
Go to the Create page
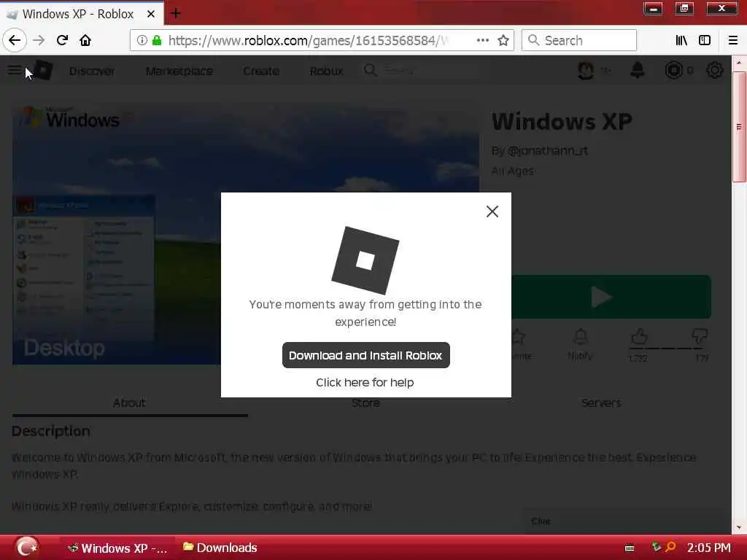pyautogui.click(x=261, y=71)
